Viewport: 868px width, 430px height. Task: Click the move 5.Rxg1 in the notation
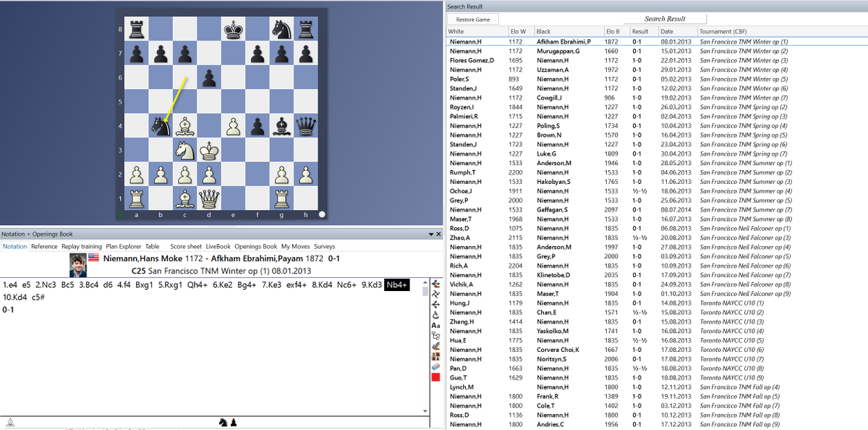pos(172,285)
